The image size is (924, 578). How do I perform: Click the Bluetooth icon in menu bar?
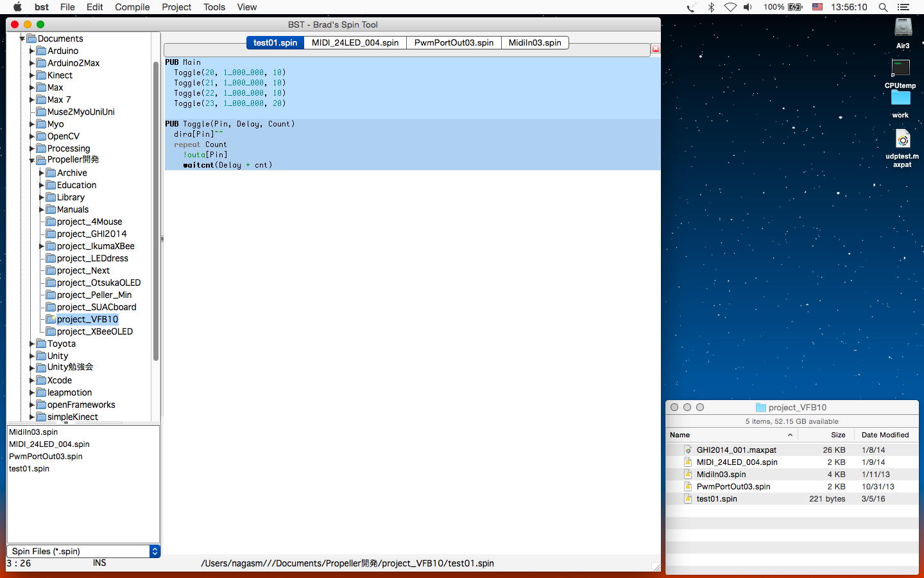click(x=711, y=7)
